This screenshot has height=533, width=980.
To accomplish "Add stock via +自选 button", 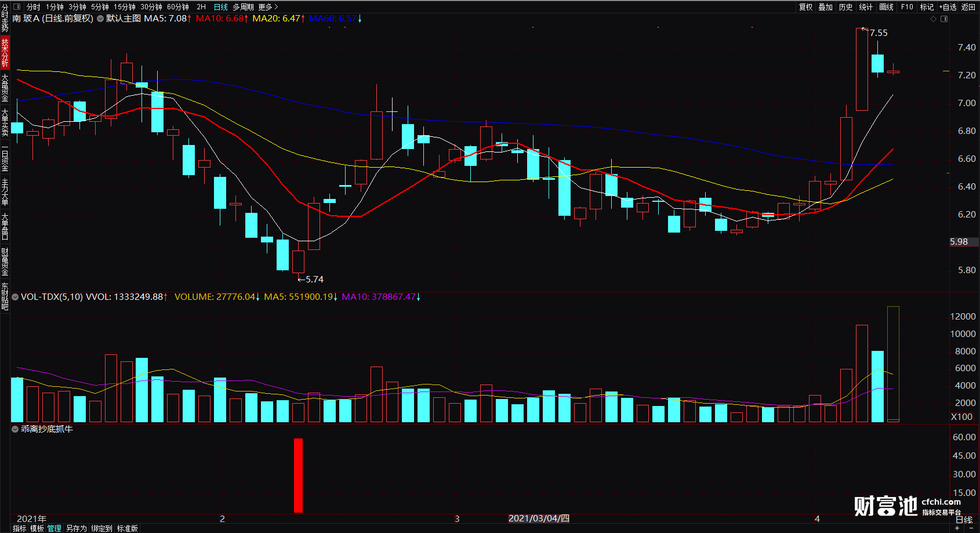I will pyautogui.click(x=948, y=7).
